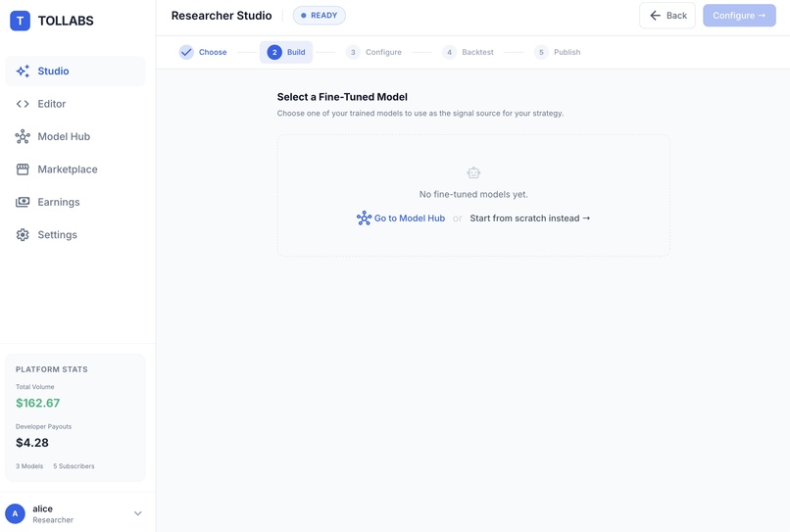The image size is (790, 532).
Task: Expand the alice account menu chevron
Action: 137,513
